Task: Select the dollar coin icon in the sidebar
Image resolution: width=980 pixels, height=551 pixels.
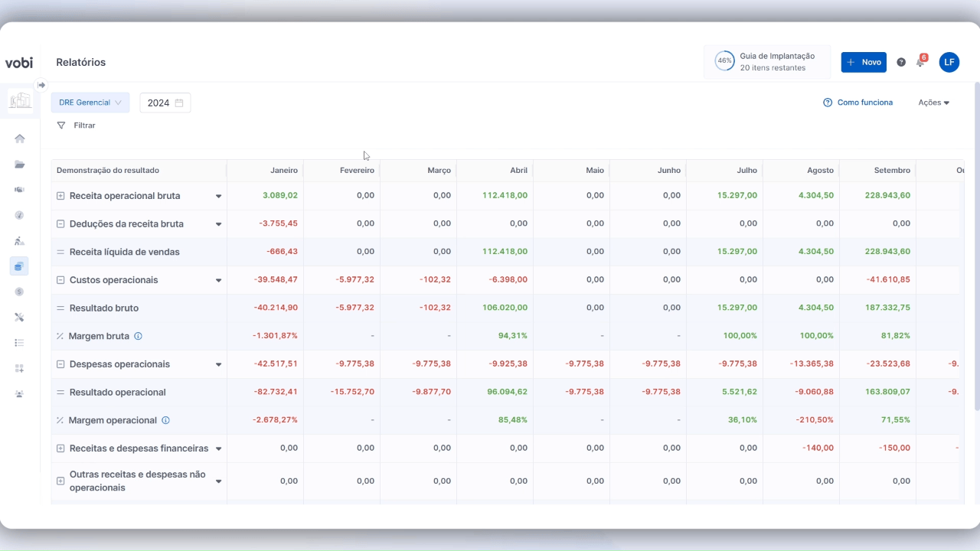Action: [20, 292]
